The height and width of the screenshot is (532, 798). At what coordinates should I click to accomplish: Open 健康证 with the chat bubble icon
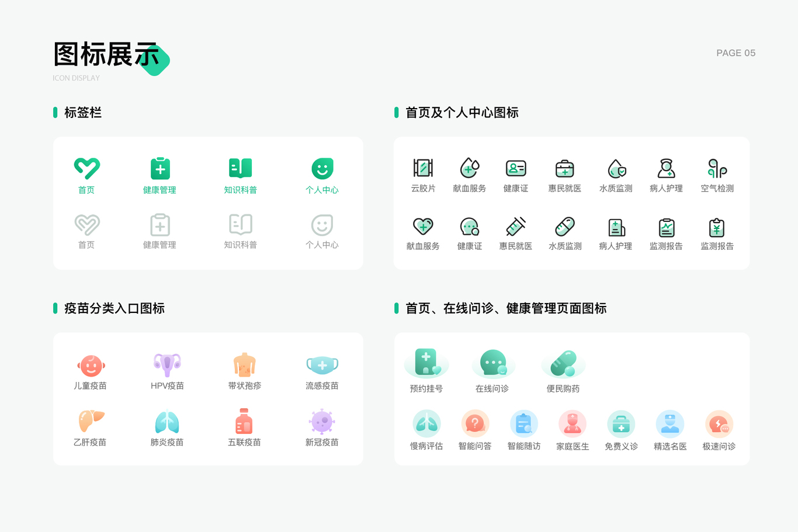tap(470, 226)
